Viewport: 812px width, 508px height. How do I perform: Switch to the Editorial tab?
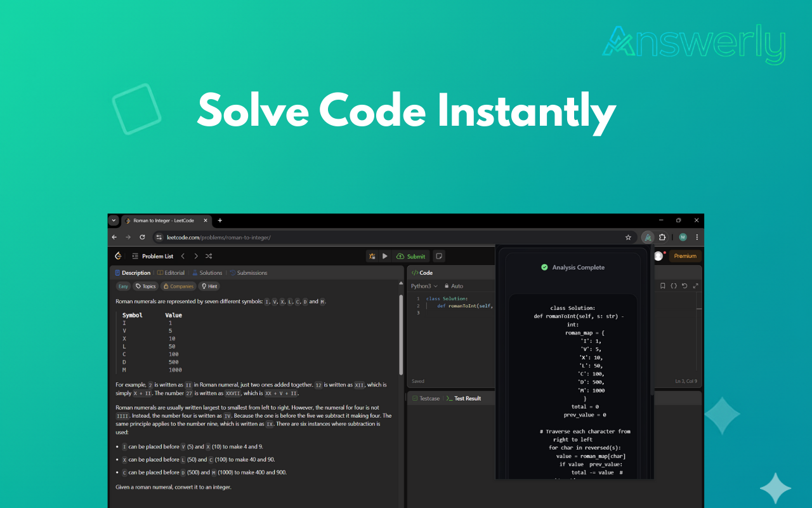point(171,272)
